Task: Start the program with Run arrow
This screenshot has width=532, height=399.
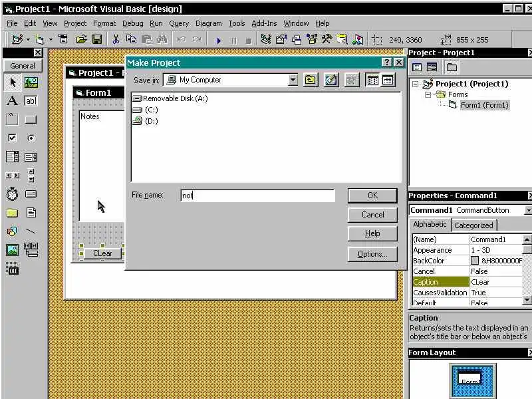Action: click(x=219, y=41)
